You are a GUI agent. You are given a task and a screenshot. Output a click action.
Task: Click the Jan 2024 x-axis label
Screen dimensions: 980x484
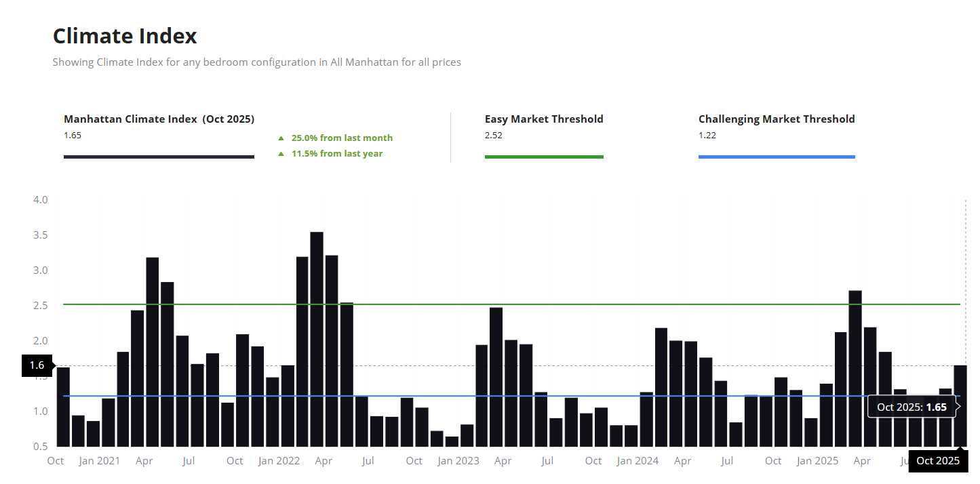638,461
